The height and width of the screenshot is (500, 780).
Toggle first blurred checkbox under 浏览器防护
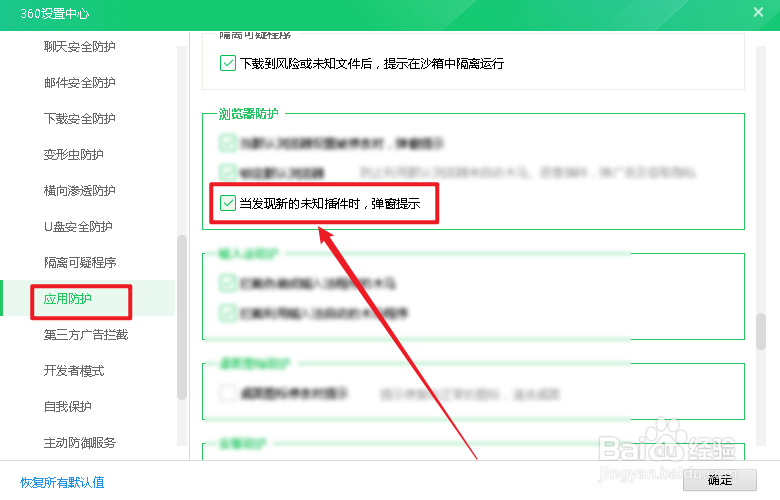[228, 143]
